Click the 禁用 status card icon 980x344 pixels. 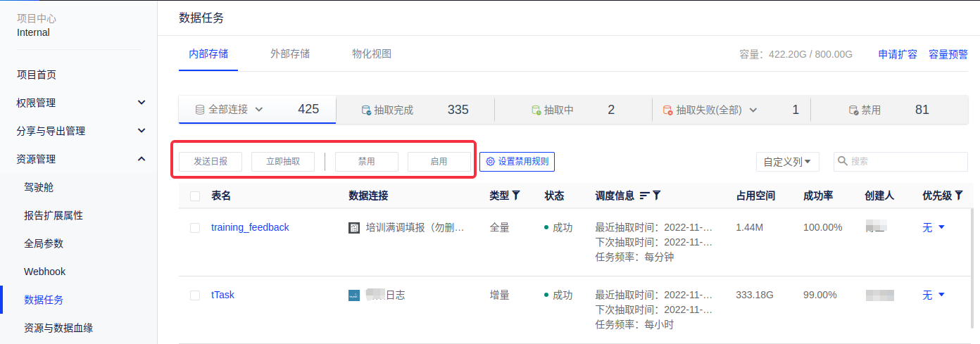click(853, 110)
